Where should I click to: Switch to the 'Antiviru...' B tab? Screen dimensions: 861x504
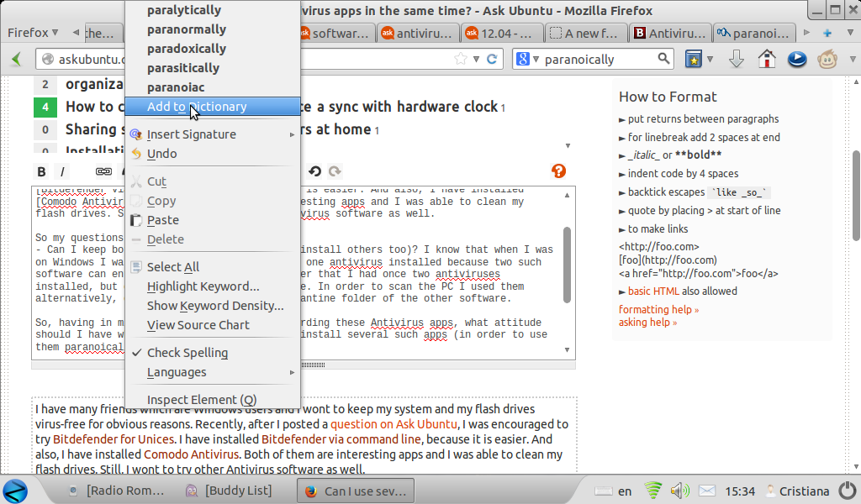tap(670, 34)
